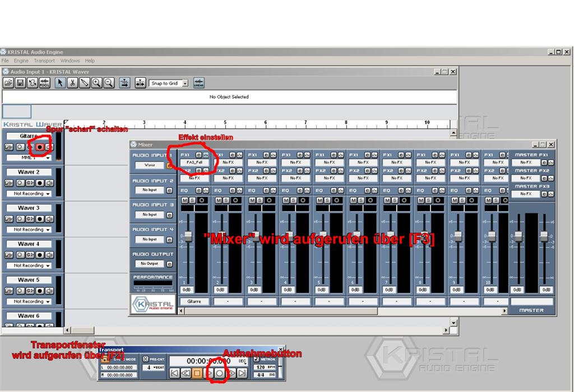Screen dimensions: 574x392
Task: Arm recording on the Waver 2 track
Action: 40,183
